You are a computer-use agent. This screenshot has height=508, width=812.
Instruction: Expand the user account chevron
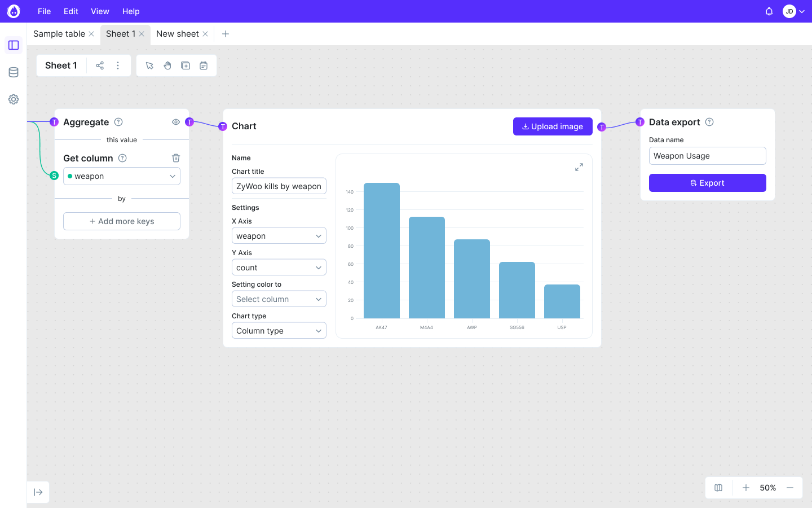(802, 11)
